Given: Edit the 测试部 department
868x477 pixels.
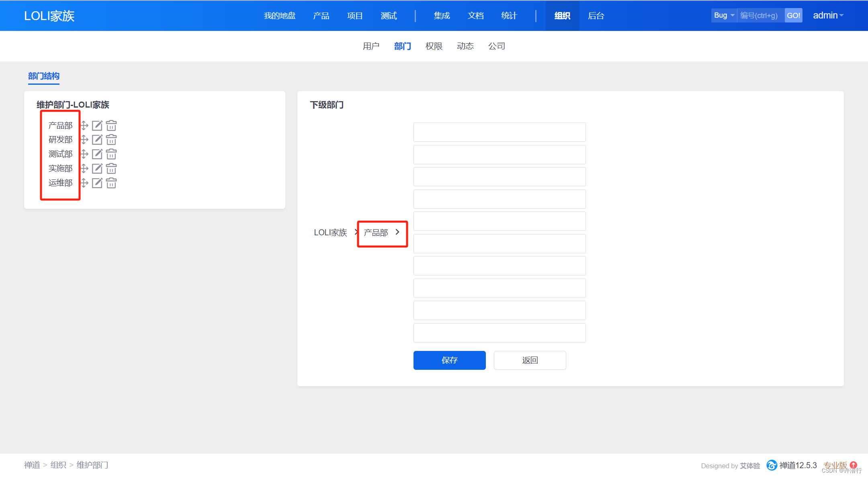Looking at the screenshot, I should click(x=97, y=154).
